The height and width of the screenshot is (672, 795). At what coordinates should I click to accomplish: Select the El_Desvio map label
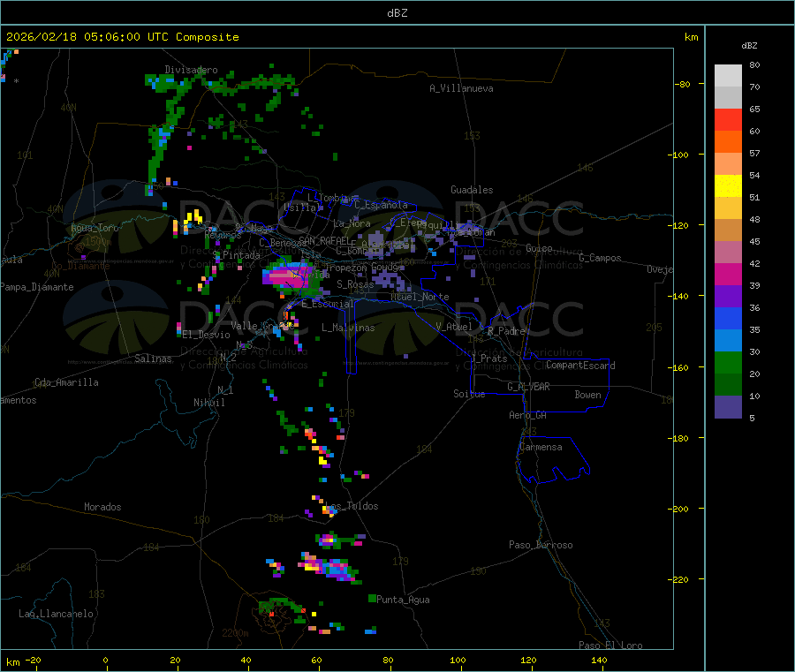point(206,335)
